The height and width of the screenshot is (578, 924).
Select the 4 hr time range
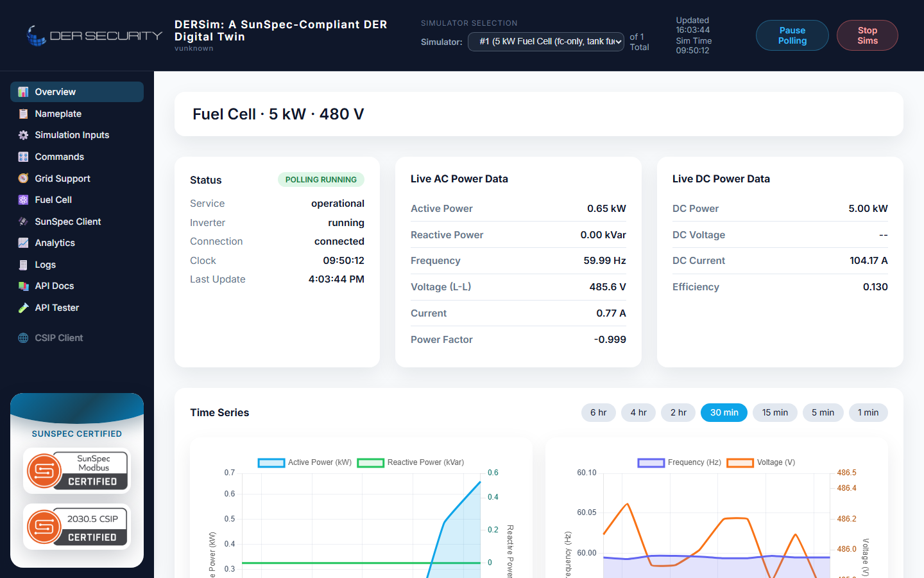(638, 412)
